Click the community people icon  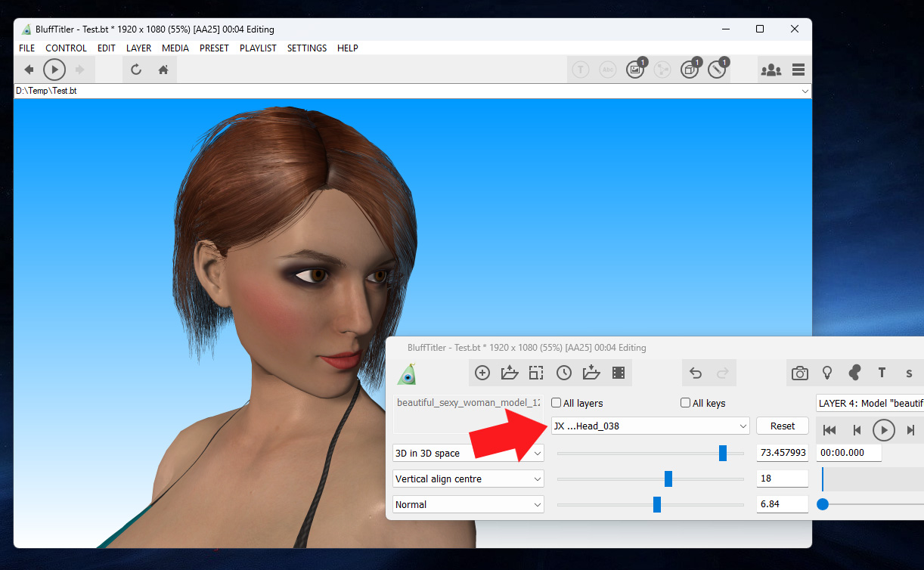pos(771,70)
